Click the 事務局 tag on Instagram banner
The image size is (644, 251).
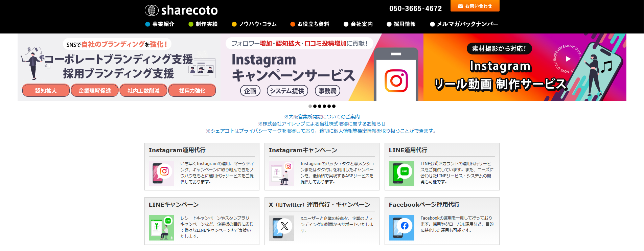(x=327, y=91)
